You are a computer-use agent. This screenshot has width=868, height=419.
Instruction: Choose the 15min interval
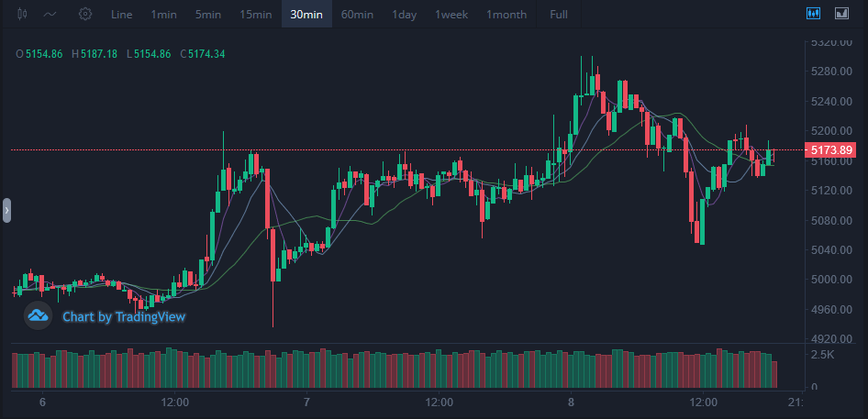(256, 15)
